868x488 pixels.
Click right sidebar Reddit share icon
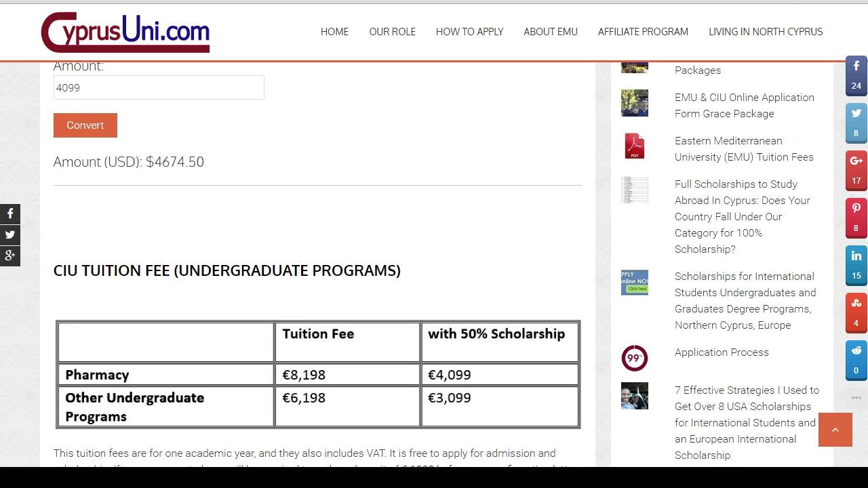pos(856,360)
